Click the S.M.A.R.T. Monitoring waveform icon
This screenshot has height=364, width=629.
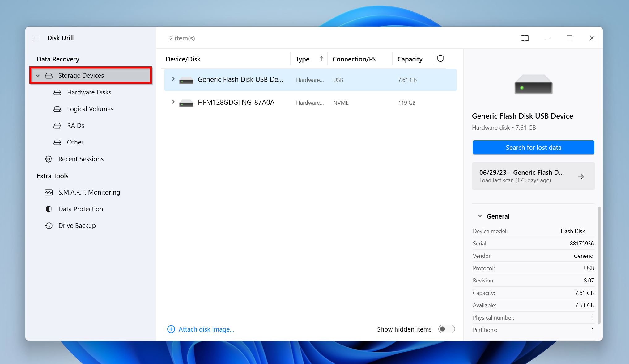[x=49, y=192]
